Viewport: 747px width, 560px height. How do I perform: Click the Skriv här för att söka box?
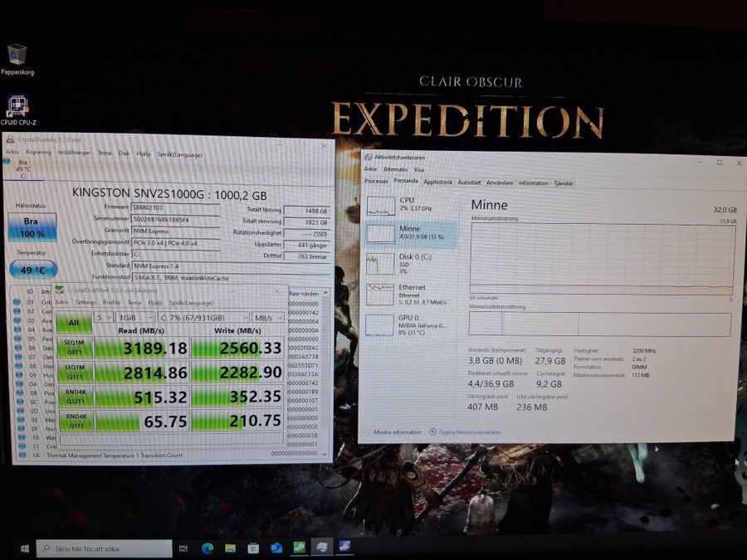click(105, 548)
